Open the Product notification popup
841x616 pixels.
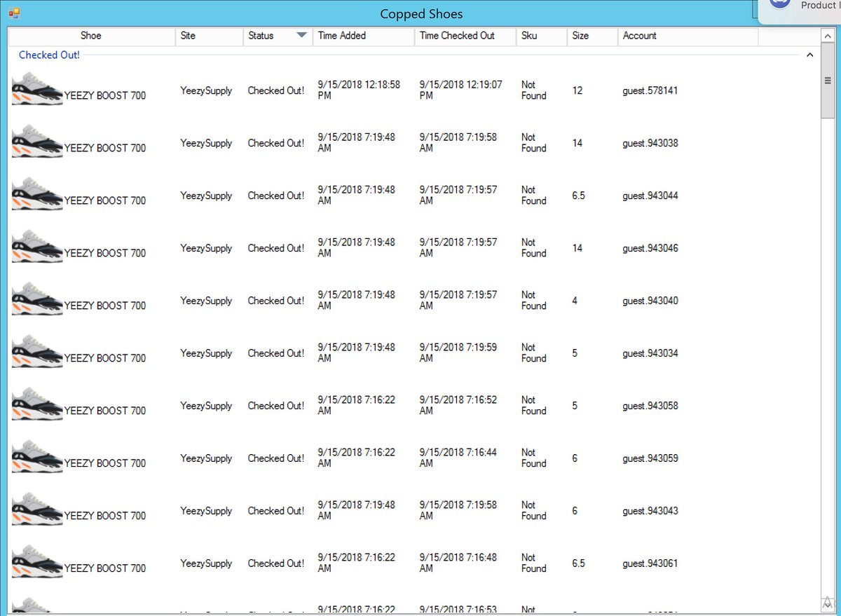point(813,6)
